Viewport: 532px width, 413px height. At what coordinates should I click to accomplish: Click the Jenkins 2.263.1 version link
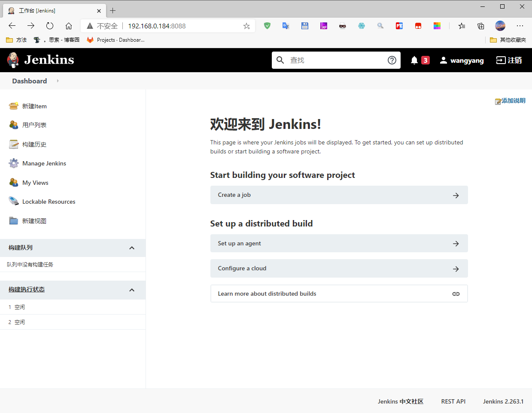click(503, 401)
